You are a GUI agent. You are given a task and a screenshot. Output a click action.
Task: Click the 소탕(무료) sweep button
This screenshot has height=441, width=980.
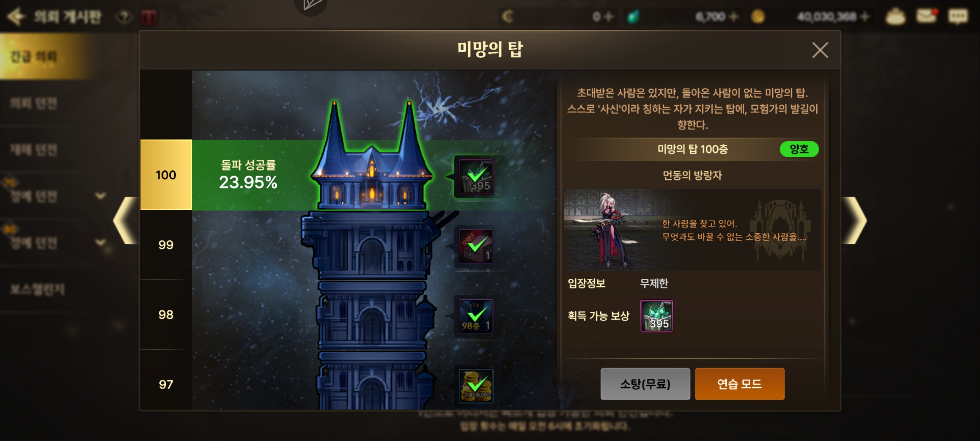point(645,384)
